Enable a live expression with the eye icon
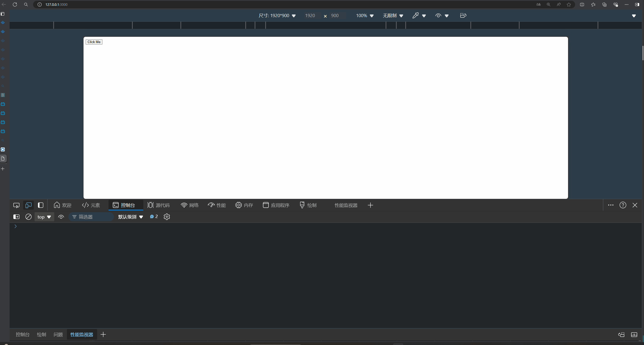Screen dimensions: 644x345 click(61, 216)
